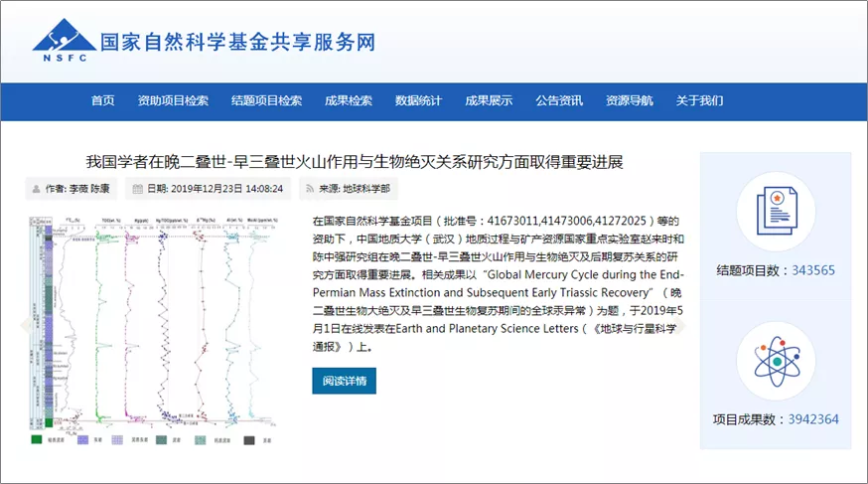This screenshot has height=484, width=868.
Task: Open 结题项目检索 from the navigation bar
Action: pos(266,100)
